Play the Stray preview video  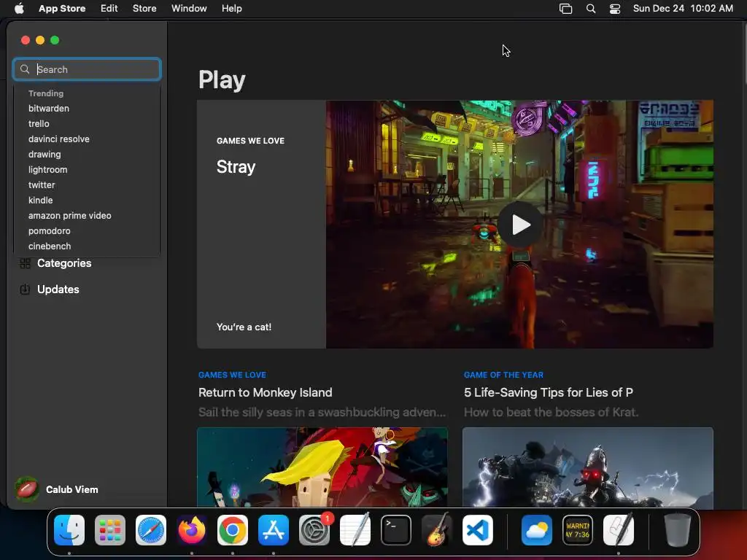coord(519,225)
